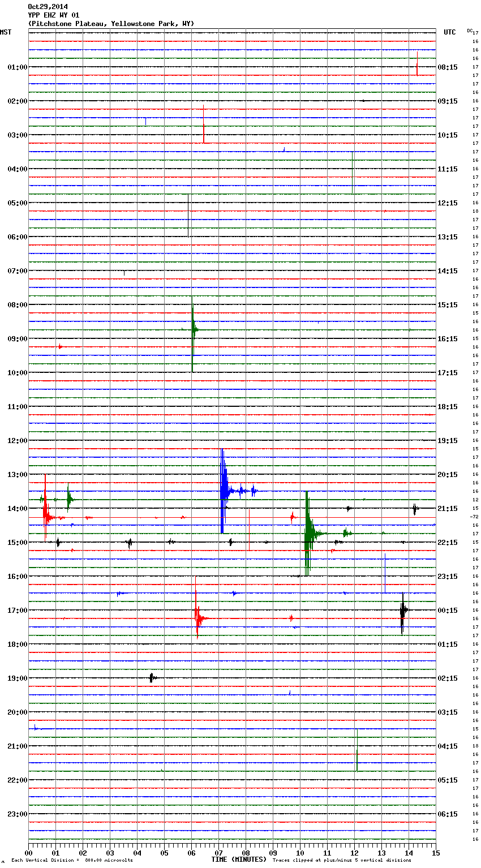Viewport: 481px width, 868px height.
Task: Click the MST time label '14:00'
Action: [18, 509]
